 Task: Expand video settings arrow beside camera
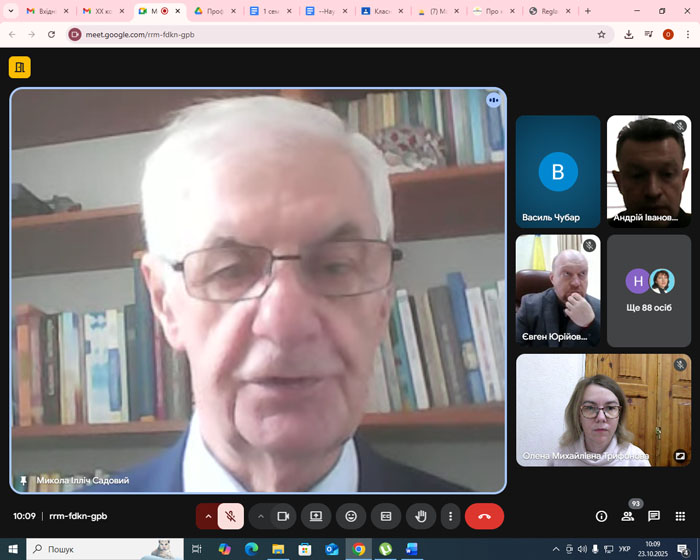pos(261,516)
